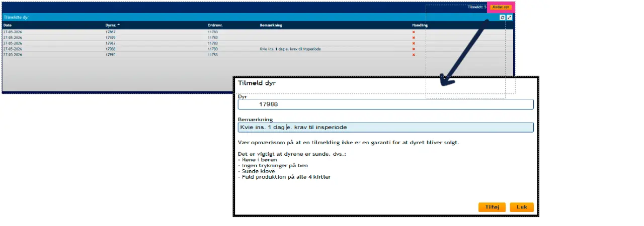Click the Tilføj button in the dialog
Image resolution: width=644 pixels, height=226 pixels.
492,207
